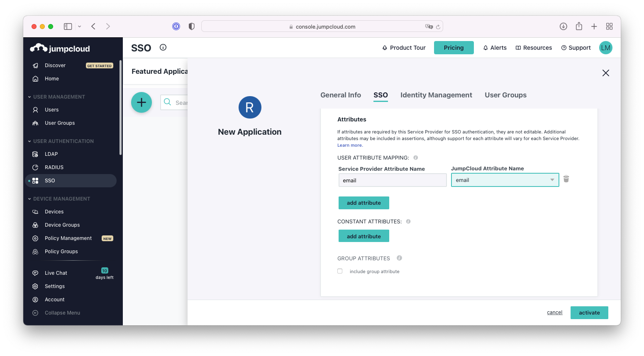Click the LDAP icon in sidebar
The height and width of the screenshot is (356, 644).
click(35, 154)
